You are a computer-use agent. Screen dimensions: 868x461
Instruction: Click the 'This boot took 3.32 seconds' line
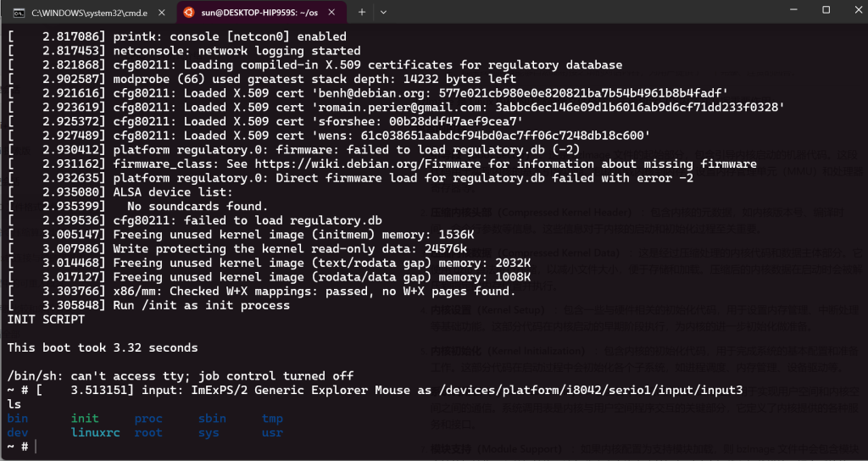click(x=103, y=347)
